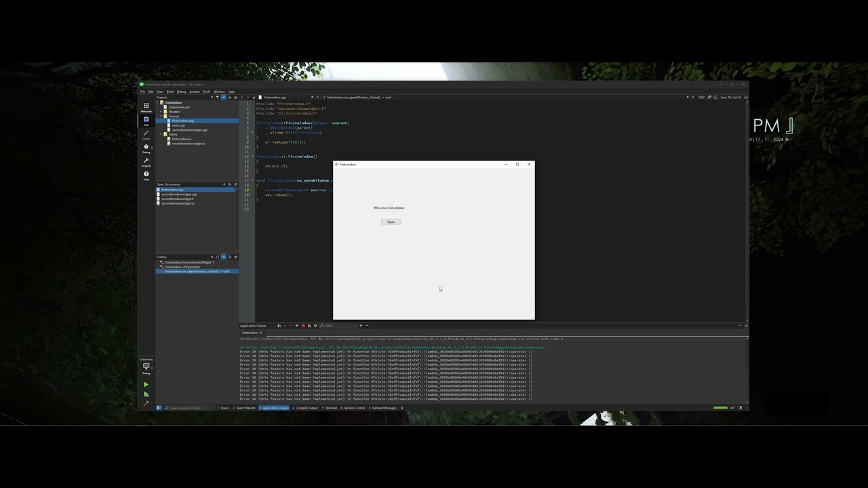Click CRLF line ending selector
The width and height of the screenshot is (868, 488).
pyautogui.click(x=701, y=97)
